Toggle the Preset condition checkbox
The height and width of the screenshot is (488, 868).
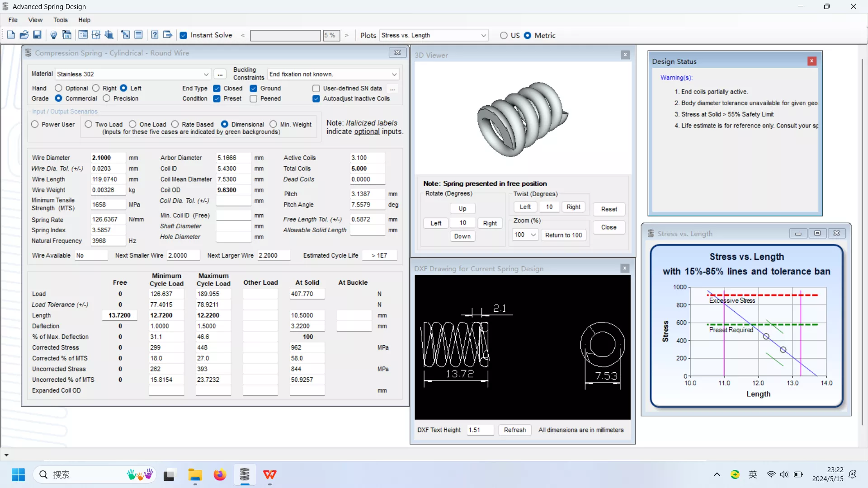[217, 99]
